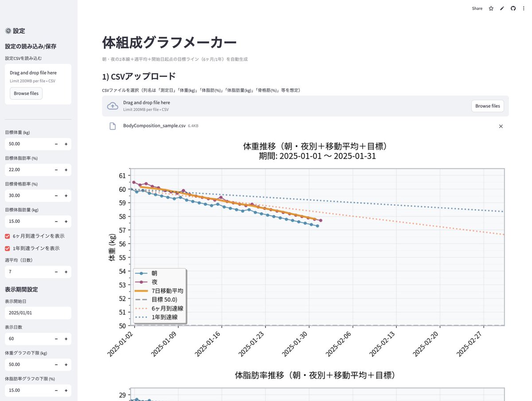Increase 目標体重 (kg) with the plus button
532x401 pixels.
click(x=66, y=144)
